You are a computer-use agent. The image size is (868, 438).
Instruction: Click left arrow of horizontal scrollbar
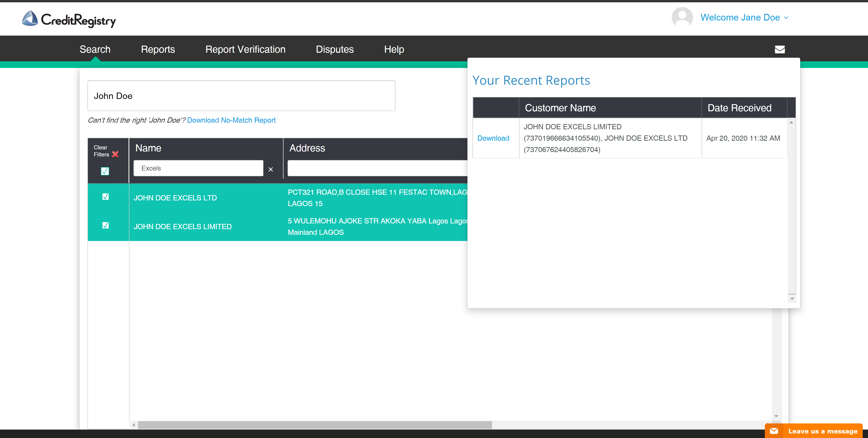(x=134, y=425)
